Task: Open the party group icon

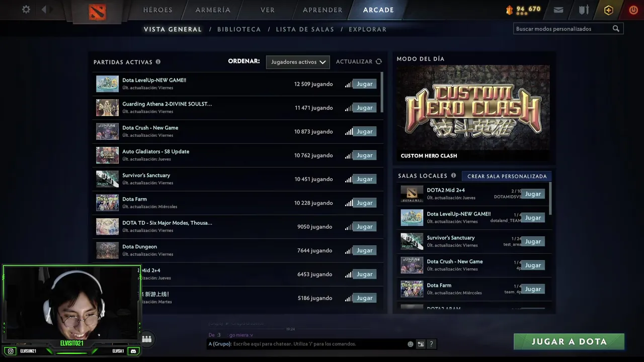Action: pos(146,339)
